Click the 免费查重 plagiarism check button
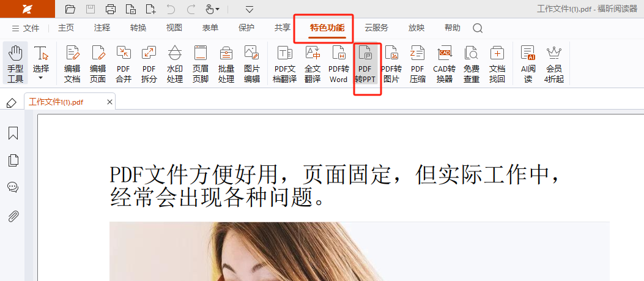This screenshot has height=281, width=644. (471, 64)
